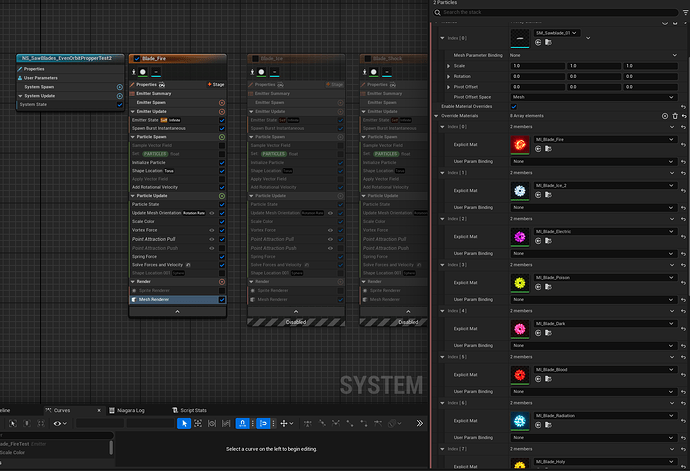Browse to SM_Sawblade_01 in Content Browser
690x471 pixels.
click(548, 43)
